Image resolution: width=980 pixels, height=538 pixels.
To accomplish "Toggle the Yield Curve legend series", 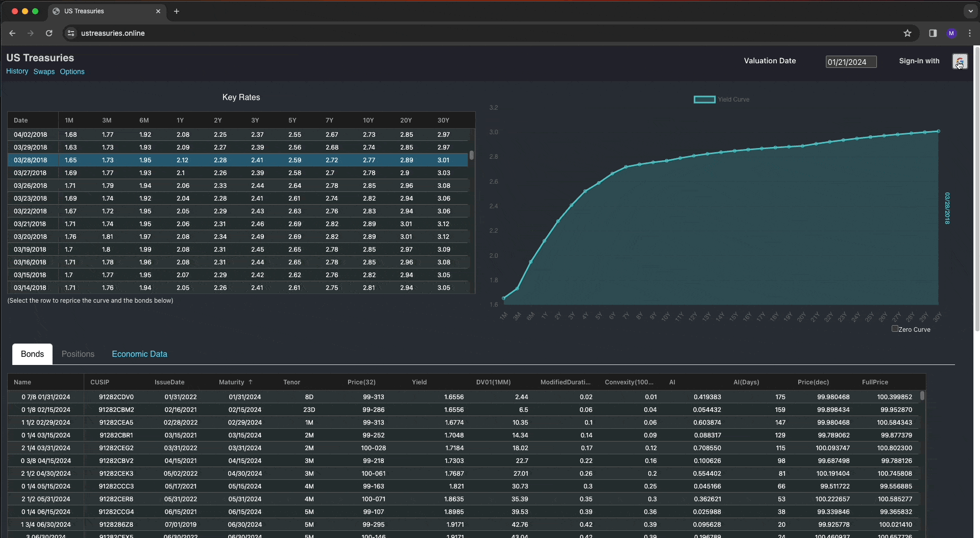I will [x=704, y=100].
